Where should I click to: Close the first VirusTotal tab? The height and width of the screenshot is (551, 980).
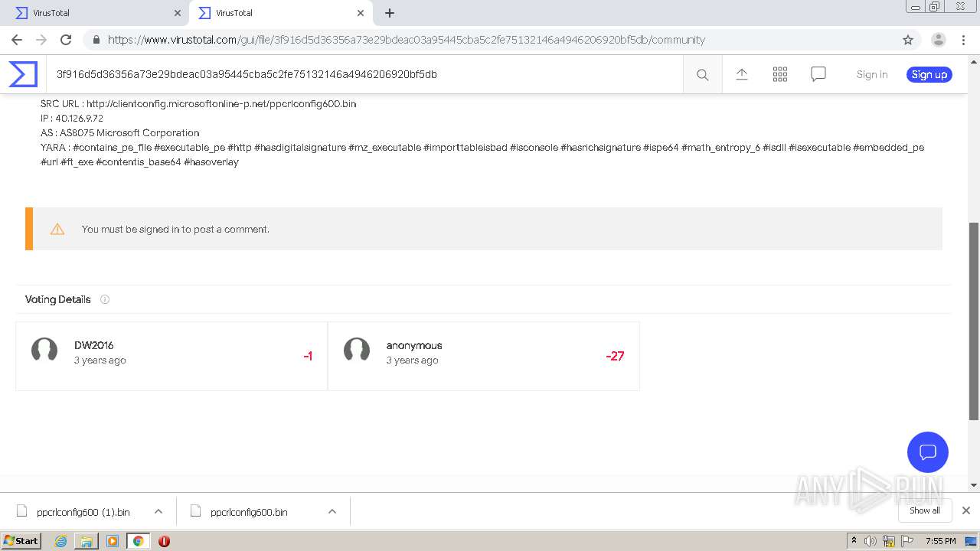coord(178,13)
